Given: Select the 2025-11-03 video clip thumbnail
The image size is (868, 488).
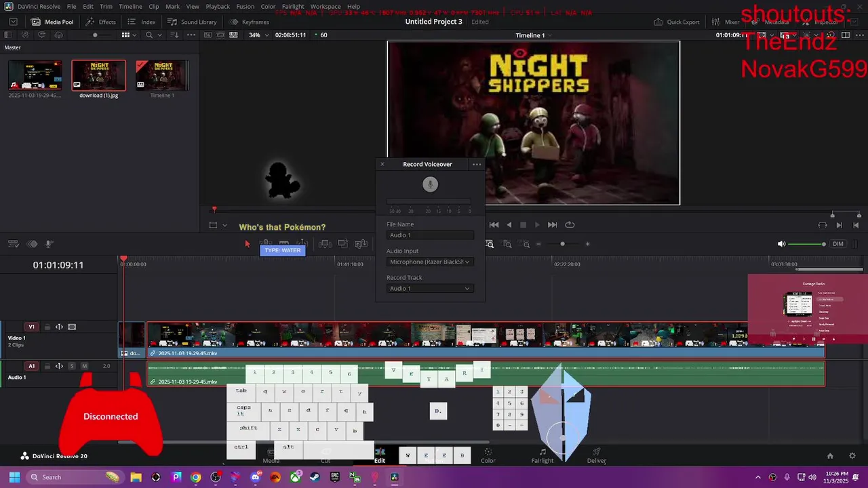Looking at the screenshot, I should (x=35, y=75).
